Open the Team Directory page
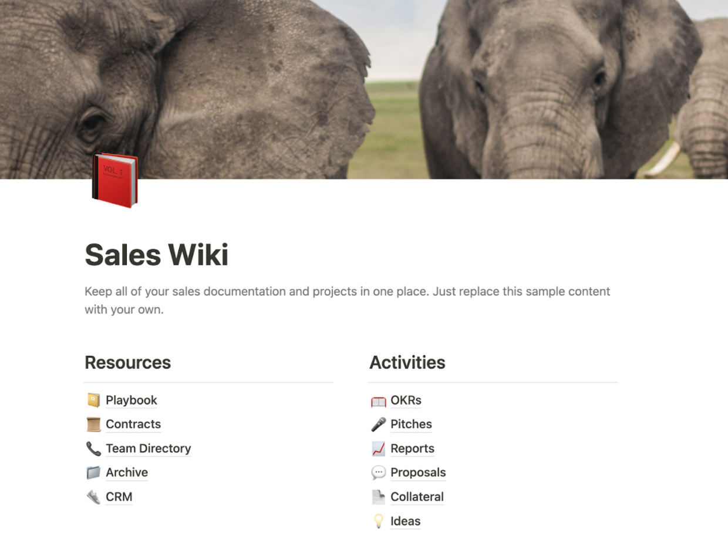This screenshot has height=560, width=728. pos(149,448)
